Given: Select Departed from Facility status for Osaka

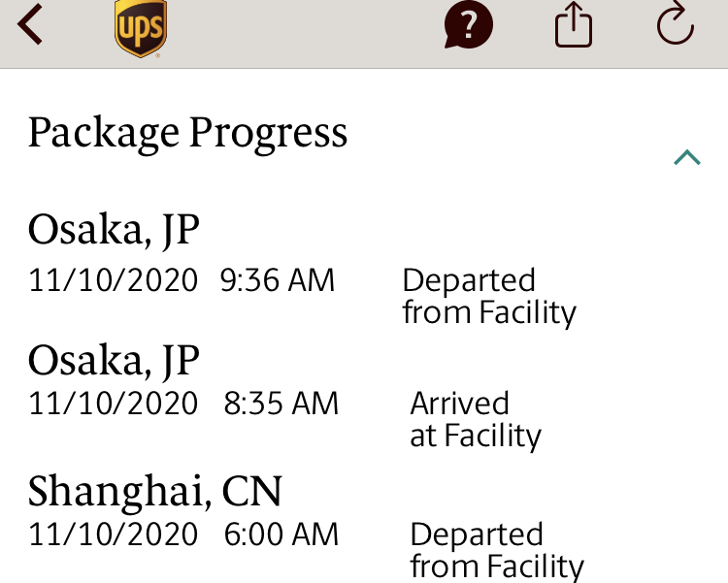Looking at the screenshot, I should [488, 296].
